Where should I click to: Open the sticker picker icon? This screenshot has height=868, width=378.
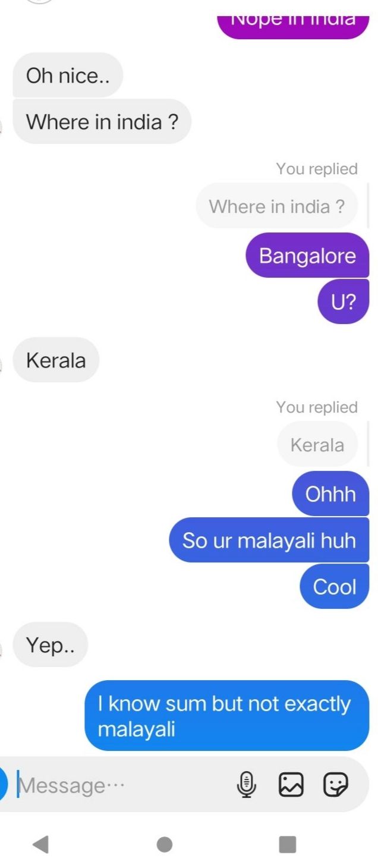[335, 785]
